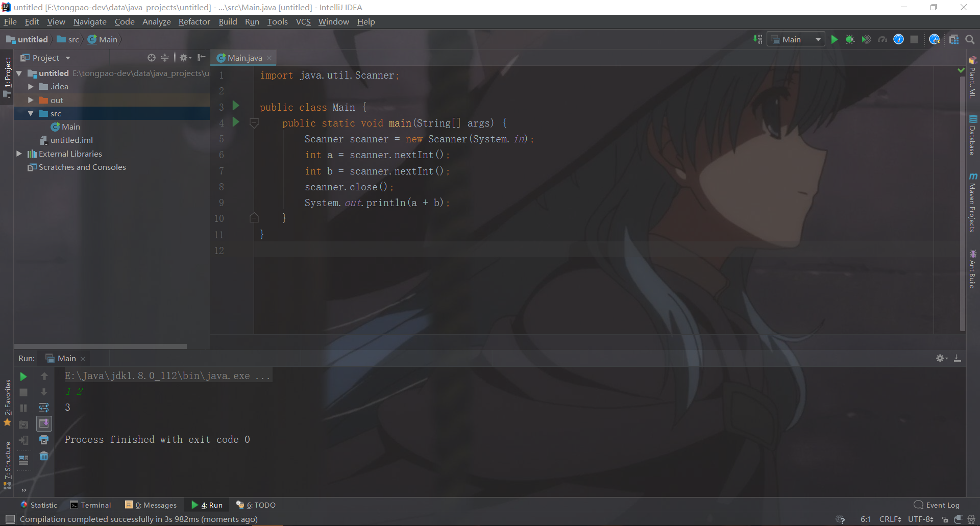The width and height of the screenshot is (980, 526).
Task: Expand External Libraries node
Action: pyautogui.click(x=19, y=154)
